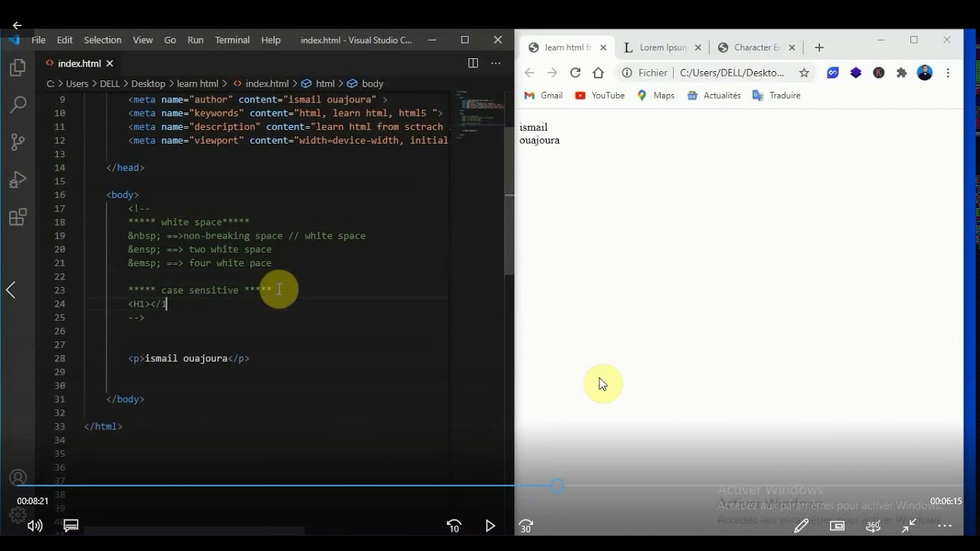This screenshot has width=980, height=551.
Task: Open the Search view in VS Code
Action: tap(18, 104)
